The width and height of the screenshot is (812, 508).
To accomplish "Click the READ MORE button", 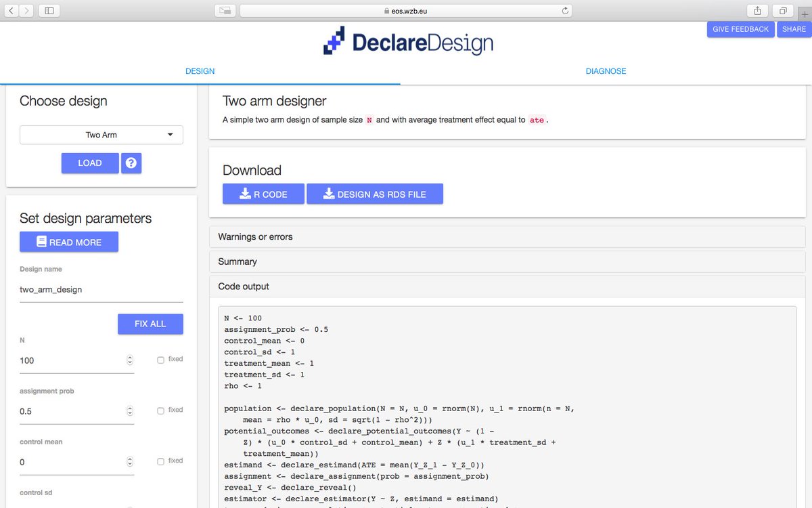I will [x=69, y=242].
